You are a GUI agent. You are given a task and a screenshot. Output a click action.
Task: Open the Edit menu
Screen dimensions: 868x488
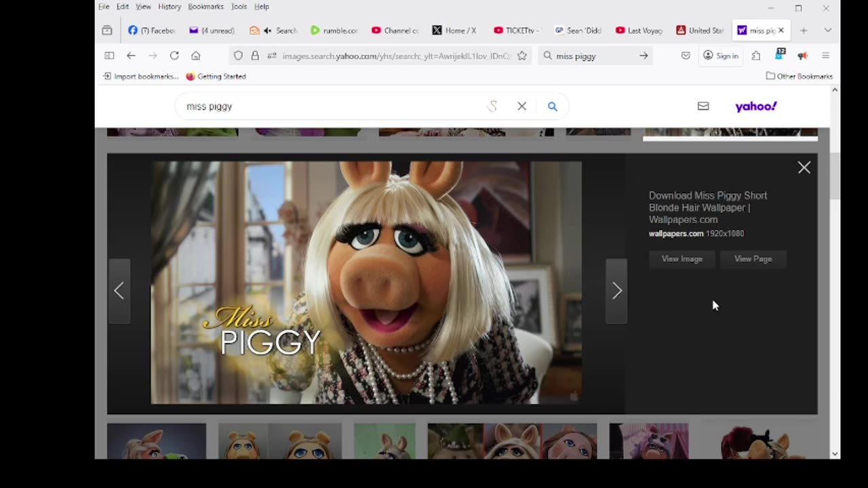click(122, 7)
